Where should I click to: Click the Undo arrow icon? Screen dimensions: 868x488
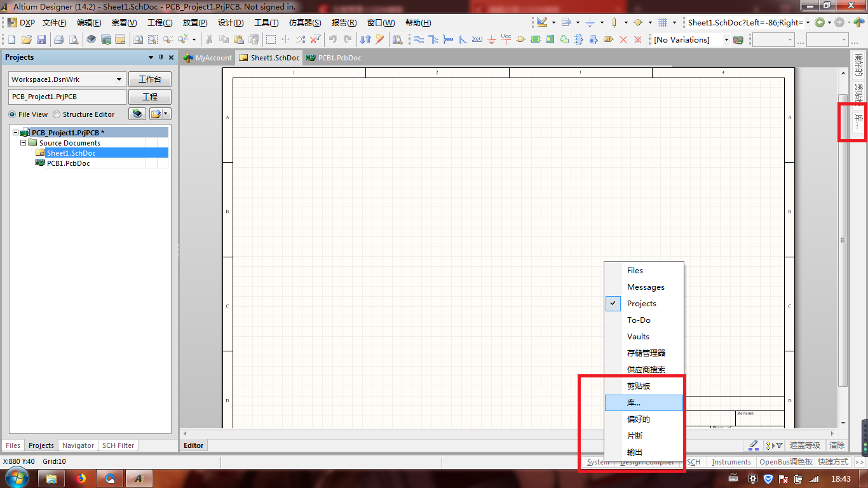pos(332,39)
